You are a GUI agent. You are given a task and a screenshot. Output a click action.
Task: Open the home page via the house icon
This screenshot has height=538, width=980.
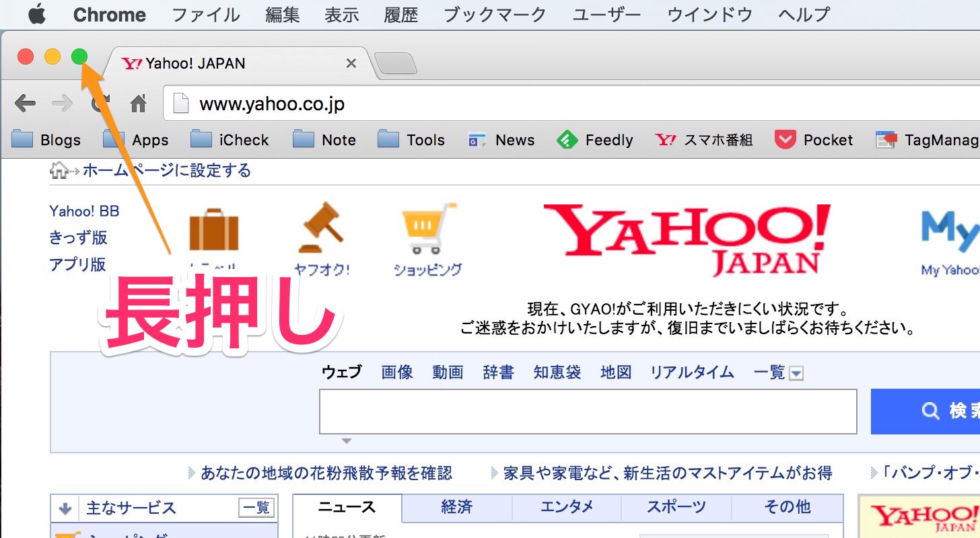(x=139, y=104)
